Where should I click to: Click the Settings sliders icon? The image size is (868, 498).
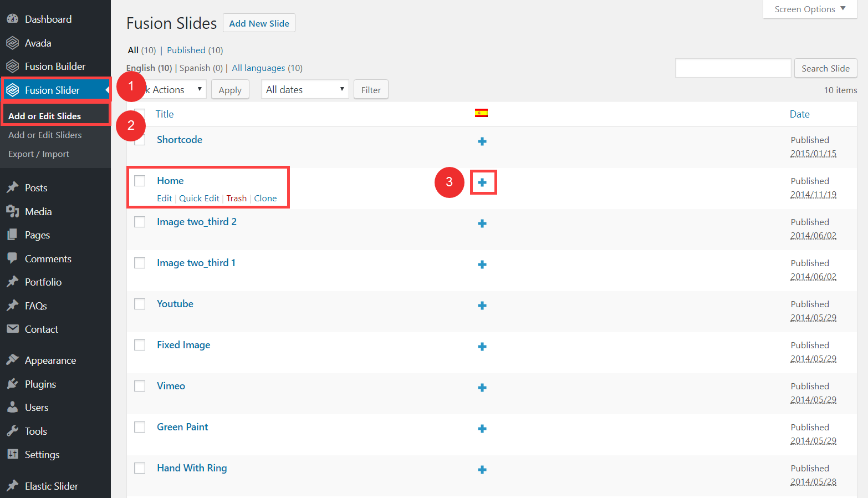12,454
